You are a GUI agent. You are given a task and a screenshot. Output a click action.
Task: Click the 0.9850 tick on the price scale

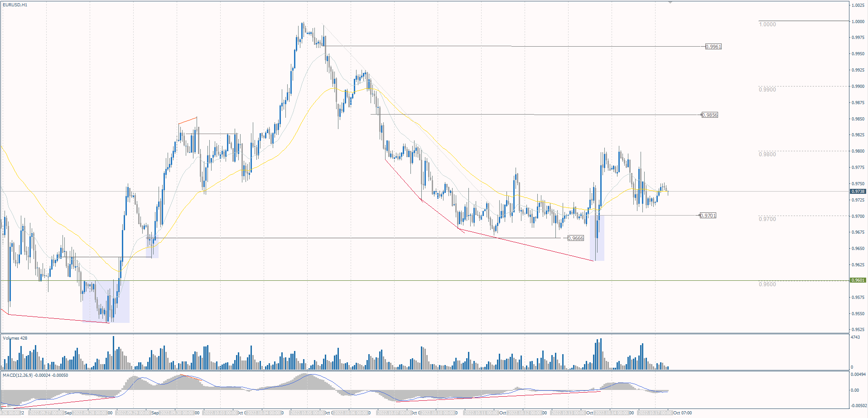click(x=858, y=119)
